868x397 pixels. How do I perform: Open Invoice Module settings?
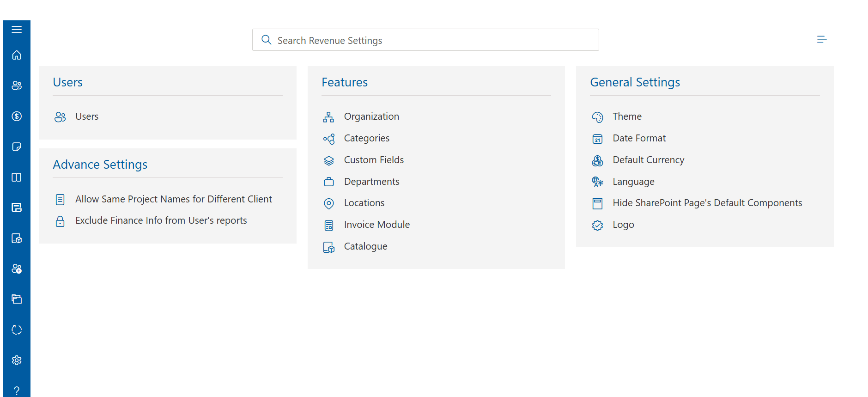377,225
